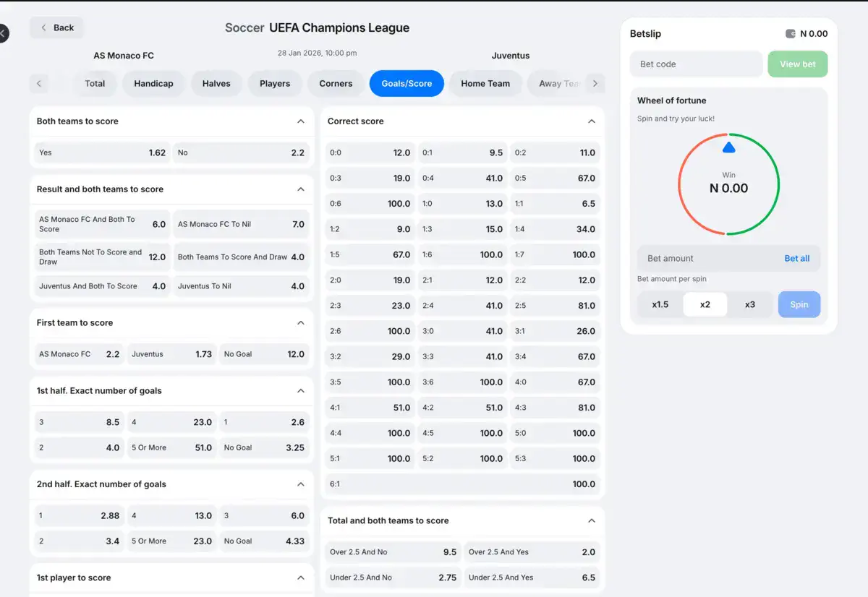Select Juventus And Both To Score
This screenshot has height=597, width=868.
[102, 286]
